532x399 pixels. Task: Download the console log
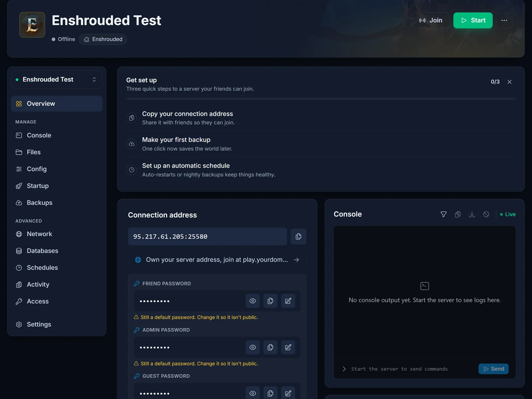(472, 214)
